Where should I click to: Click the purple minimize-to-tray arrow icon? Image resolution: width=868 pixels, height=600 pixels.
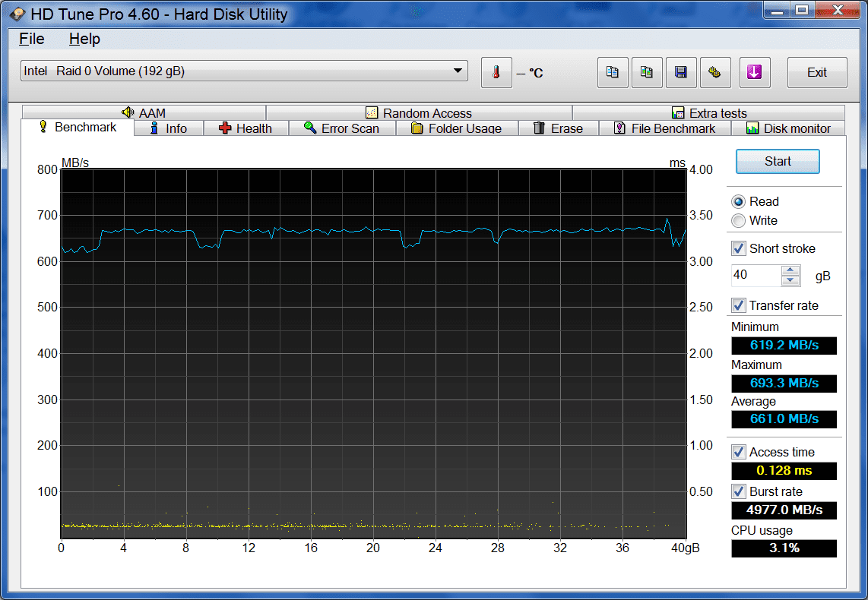pos(755,72)
